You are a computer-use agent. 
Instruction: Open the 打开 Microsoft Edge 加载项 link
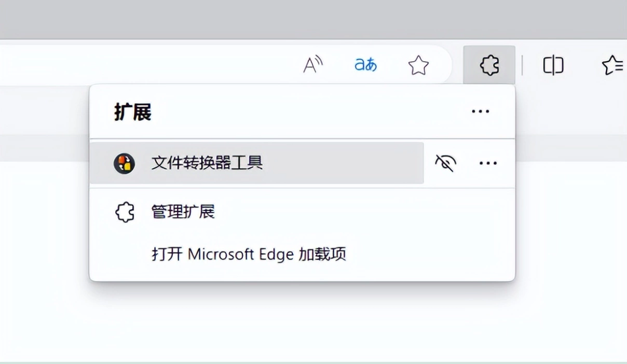click(249, 254)
